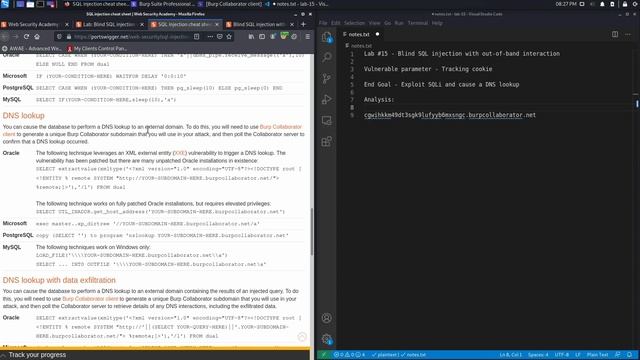Open the VS Code notifications bell
Image resolution: width=640 pixels, height=360 pixels.
click(629, 355)
